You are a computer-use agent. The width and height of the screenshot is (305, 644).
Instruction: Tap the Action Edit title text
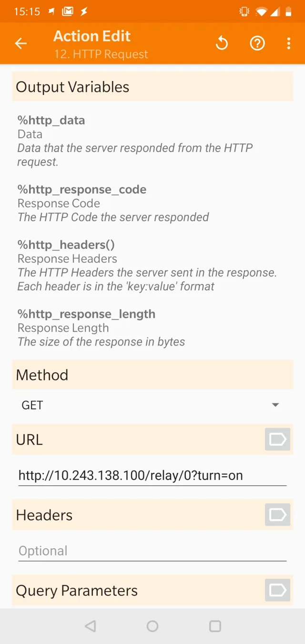tap(92, 36)
